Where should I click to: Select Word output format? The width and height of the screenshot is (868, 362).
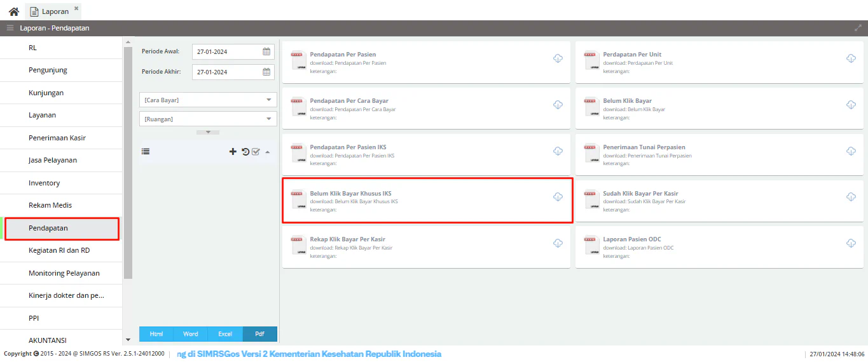tap(191, 334)
